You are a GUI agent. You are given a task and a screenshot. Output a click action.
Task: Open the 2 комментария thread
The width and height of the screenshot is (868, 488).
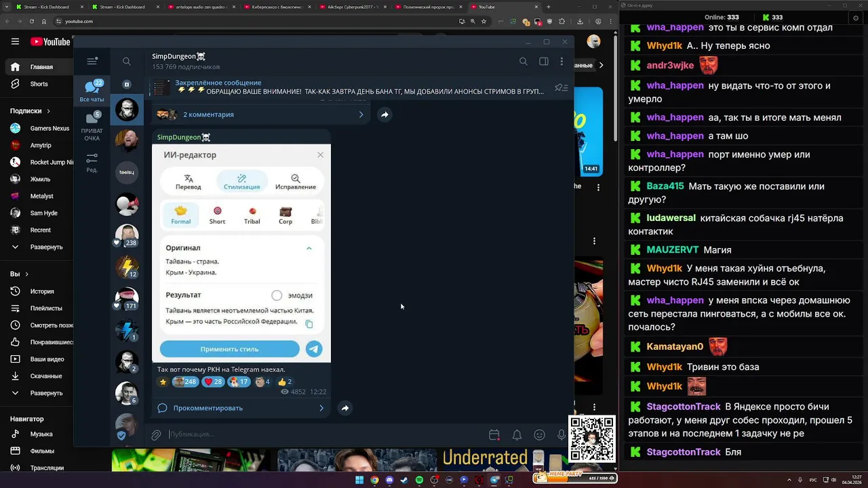pyautogui.click(x=261, y=115)
